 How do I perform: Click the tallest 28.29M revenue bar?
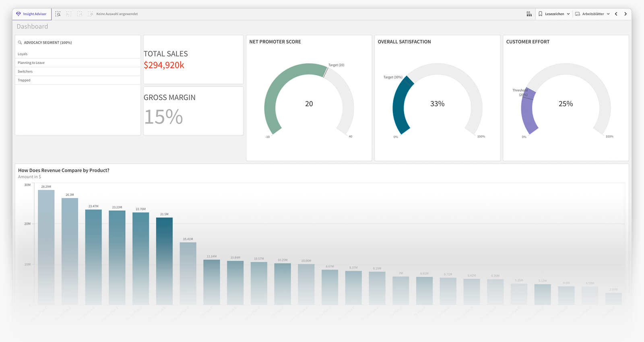click(x=46, y=245)
